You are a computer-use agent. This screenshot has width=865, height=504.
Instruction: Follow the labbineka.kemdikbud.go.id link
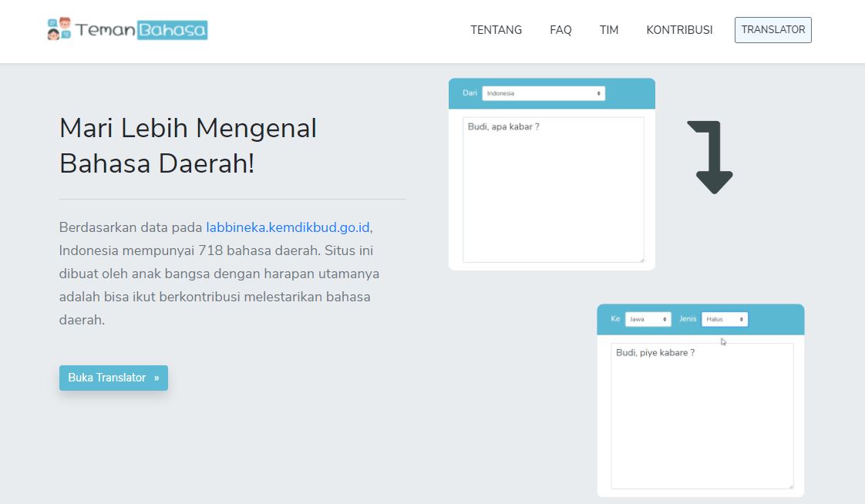pyautogui.click(x=288, y=227)
